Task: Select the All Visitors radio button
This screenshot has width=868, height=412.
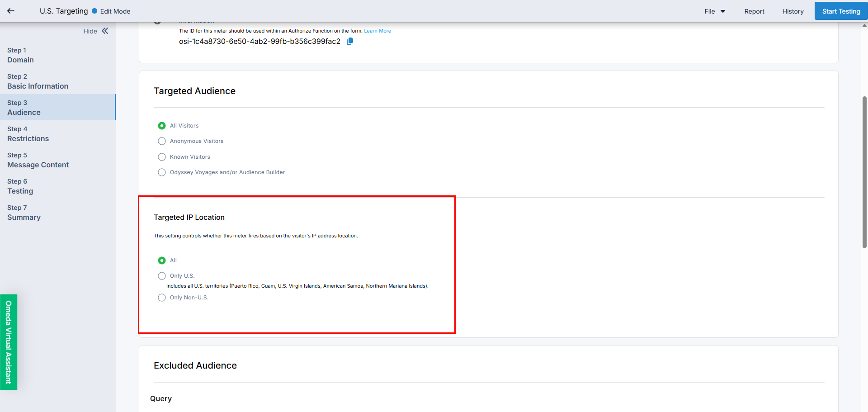Action: click(162, 126)
